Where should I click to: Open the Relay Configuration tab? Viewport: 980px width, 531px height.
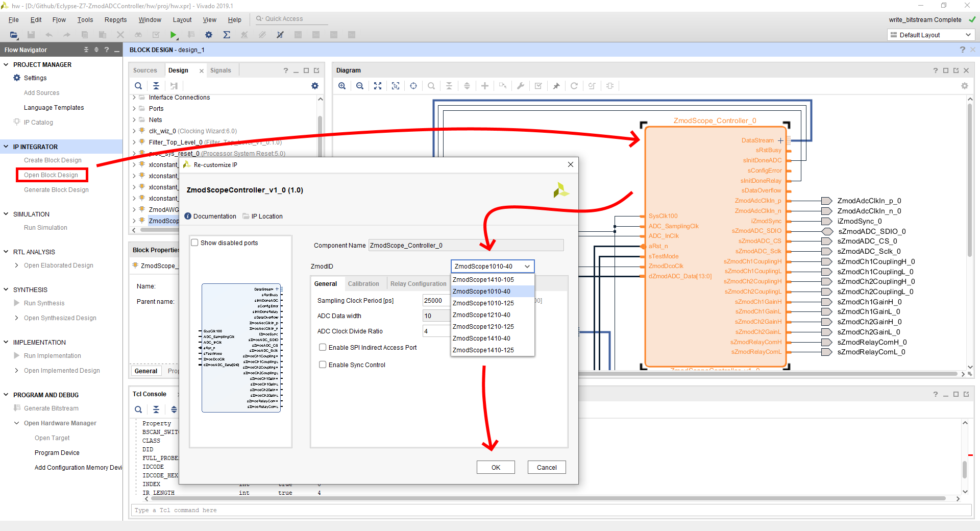(419, 284)
